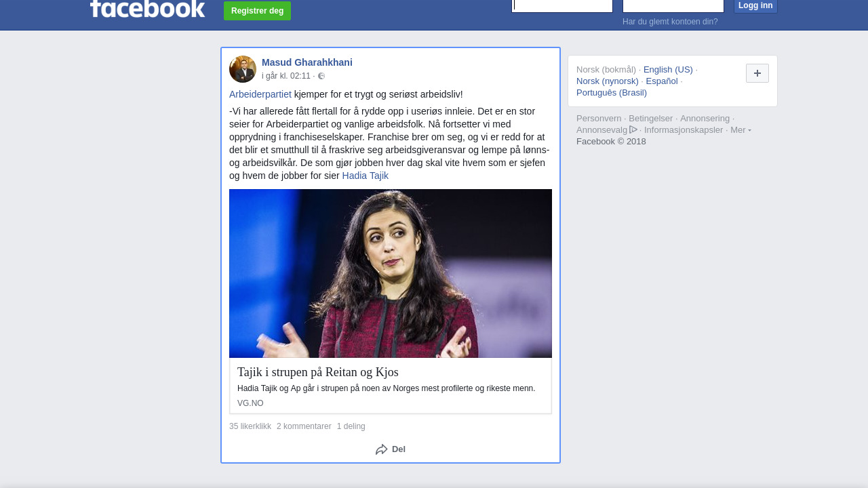
Task: Click the plus button to add a language
Action: 757,73
